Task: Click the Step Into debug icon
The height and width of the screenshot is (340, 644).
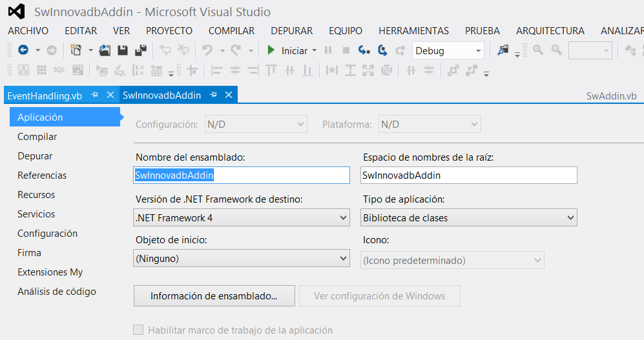Action: click(x=364, y=50)
